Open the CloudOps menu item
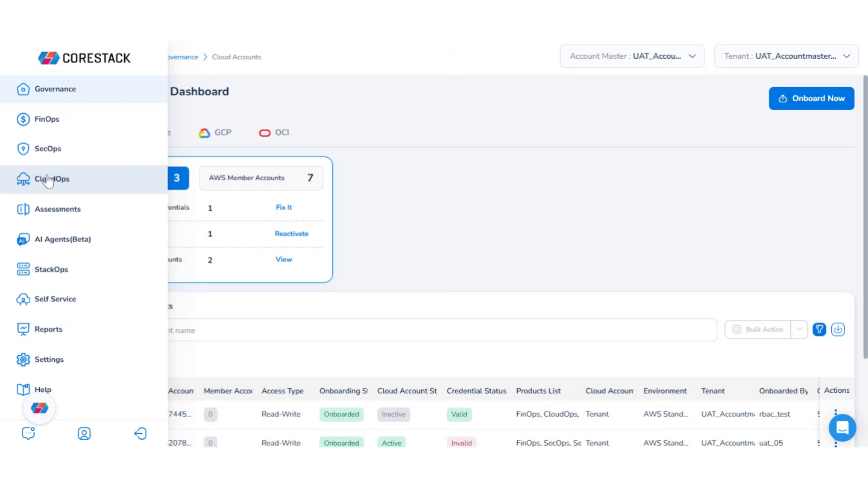 tap(84, 179)
